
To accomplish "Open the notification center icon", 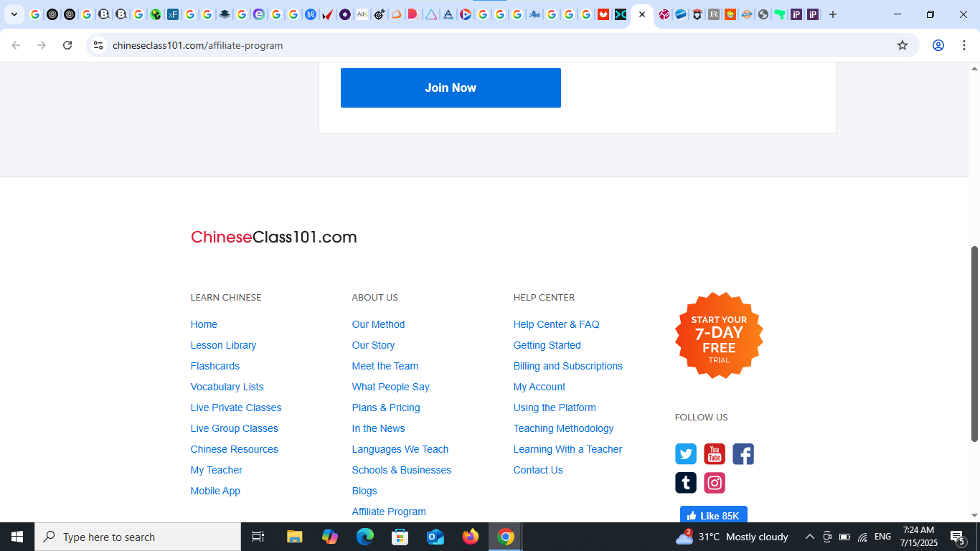I will [x=957, y=537].
